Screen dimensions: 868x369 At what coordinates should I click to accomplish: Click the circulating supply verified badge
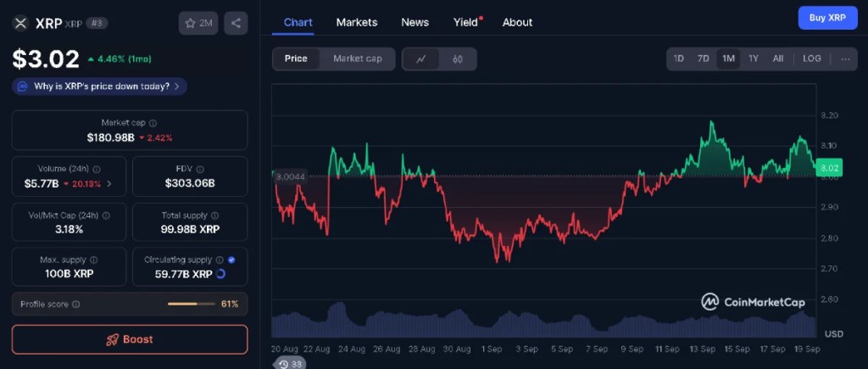pyautogui.click(x=231, y=260)
